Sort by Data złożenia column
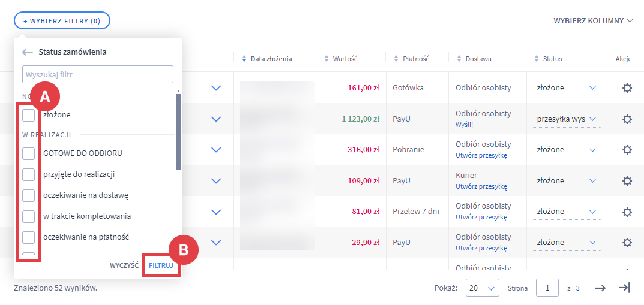This screenshot has width=644, height=305. point(271,59)
